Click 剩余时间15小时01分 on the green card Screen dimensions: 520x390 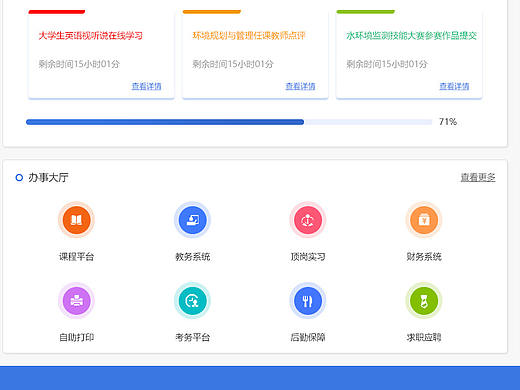tap(387, 64)
